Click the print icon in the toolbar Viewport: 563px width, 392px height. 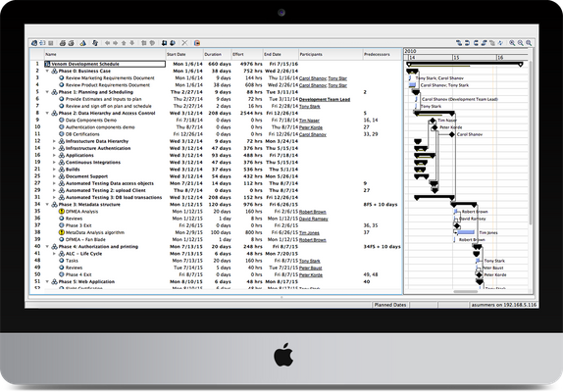(63, 43)
